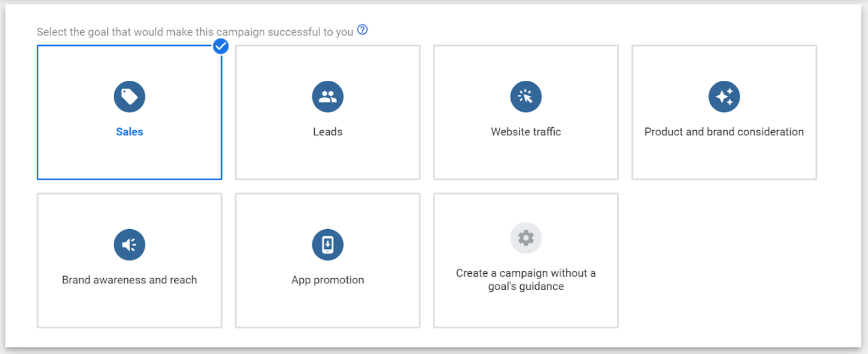
Task: Pick the App promotion goal card
Action: [x=328, y=261]
